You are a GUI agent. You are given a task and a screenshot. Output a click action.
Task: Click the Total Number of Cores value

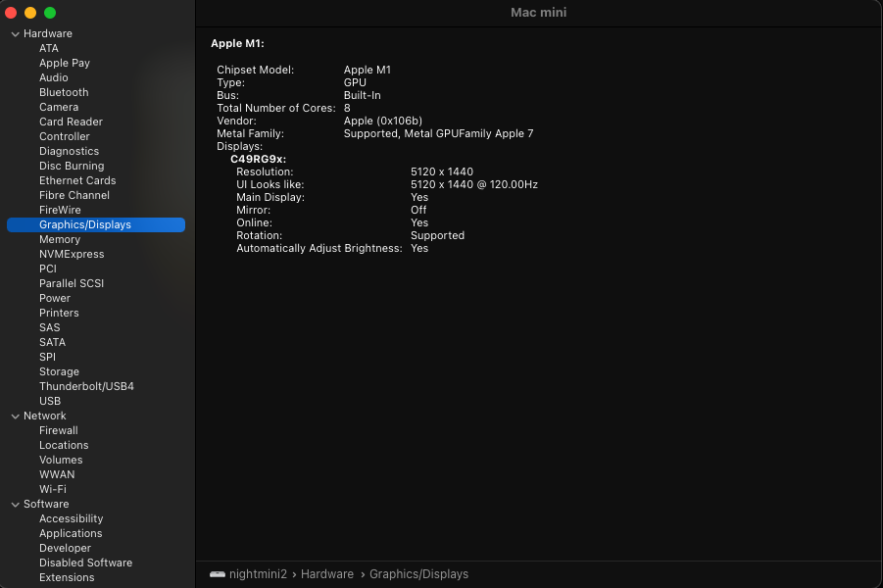coord(347,108)
